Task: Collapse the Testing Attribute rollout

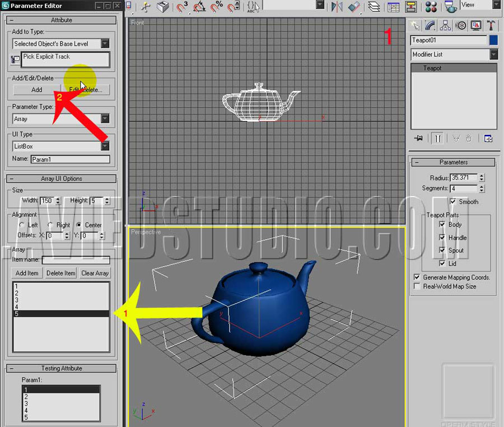Action: pos(61,368)
